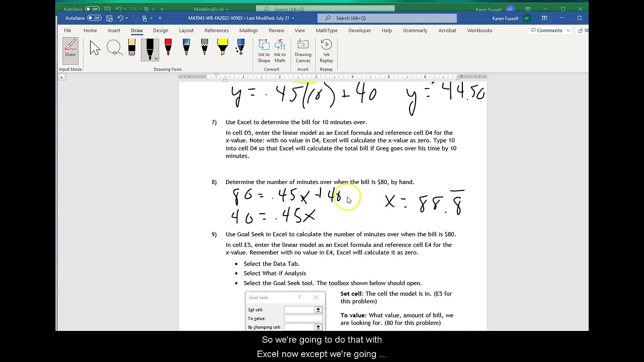
Task: Undo the last action
Action: [120, 18]
